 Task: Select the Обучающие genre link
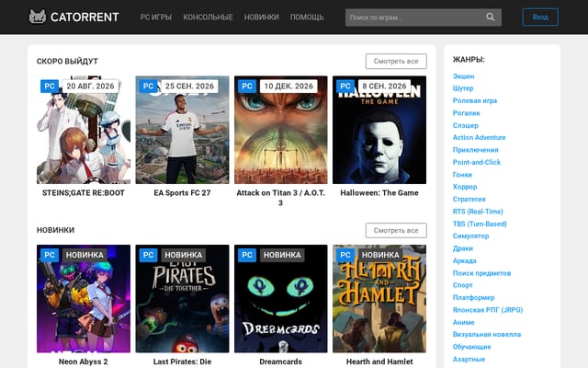(471, 347)
